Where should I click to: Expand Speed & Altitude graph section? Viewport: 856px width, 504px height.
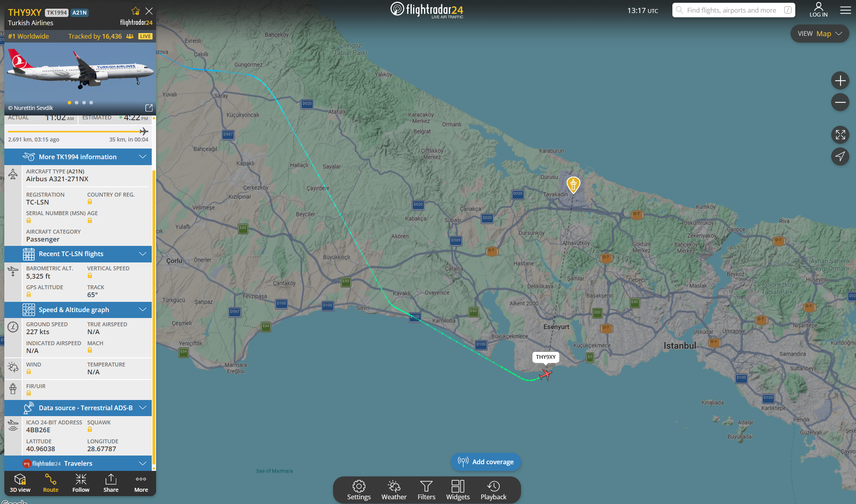pos(78,310)
